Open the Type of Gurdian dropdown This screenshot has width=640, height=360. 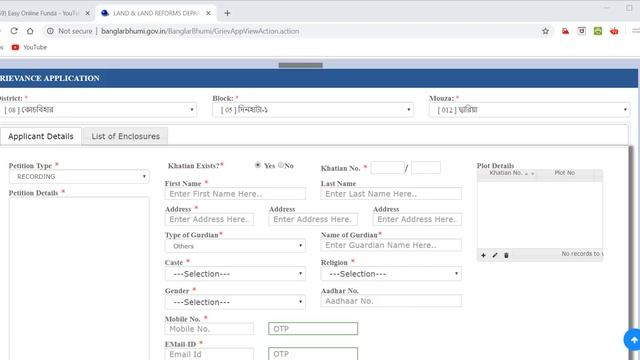click(235, 246)
